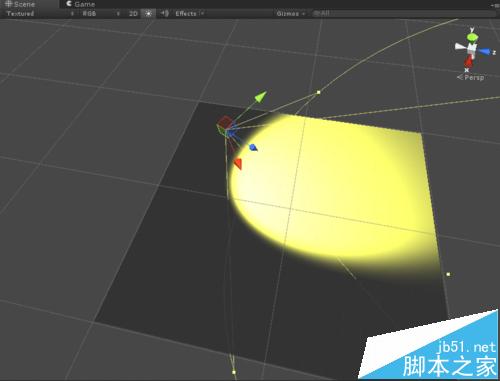Open the Gizmos dropdown
This screenshot has height=381, width=500.
pos(291,13)
